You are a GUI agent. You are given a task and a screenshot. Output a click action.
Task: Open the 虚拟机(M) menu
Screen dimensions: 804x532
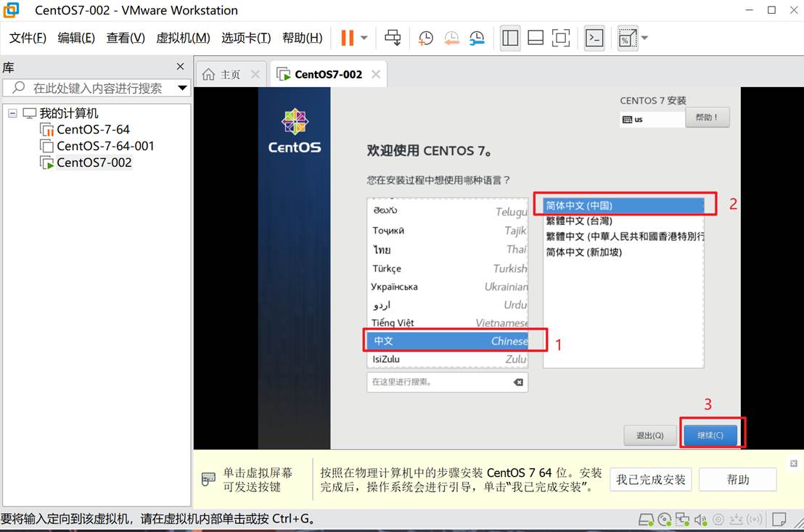click(183, 38)
